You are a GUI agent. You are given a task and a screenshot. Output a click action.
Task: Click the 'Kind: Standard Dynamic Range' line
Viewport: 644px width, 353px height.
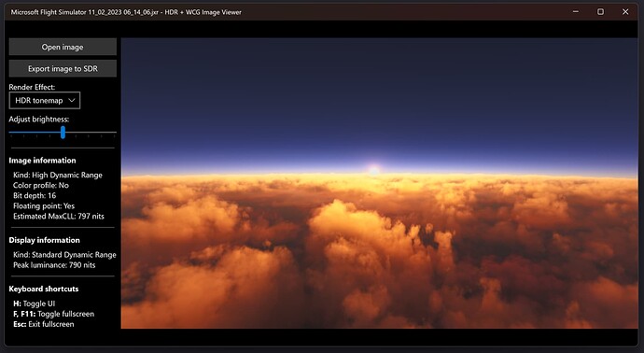[x=64, y=255]
